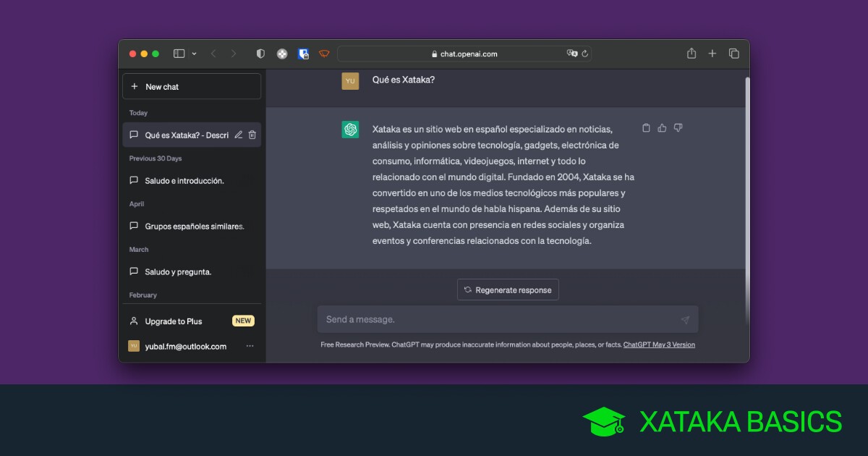Open the ChatGPT May 3 Version link

pos(659,345)
